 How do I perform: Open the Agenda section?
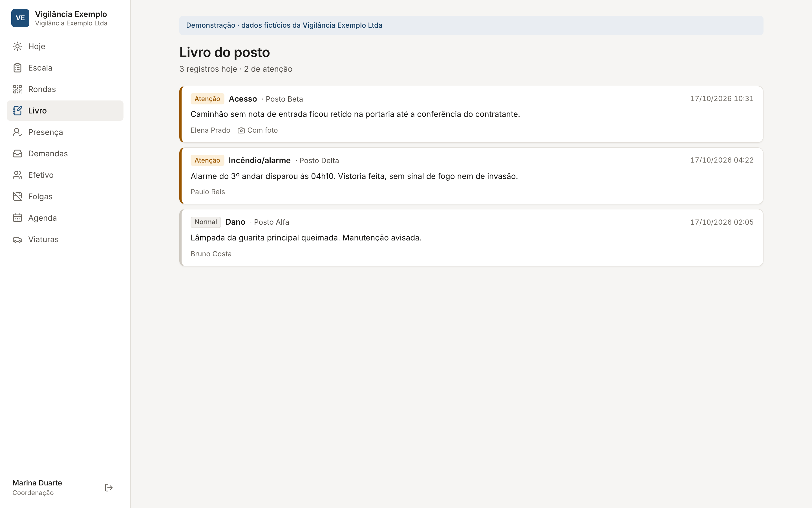tap(65, 218)
